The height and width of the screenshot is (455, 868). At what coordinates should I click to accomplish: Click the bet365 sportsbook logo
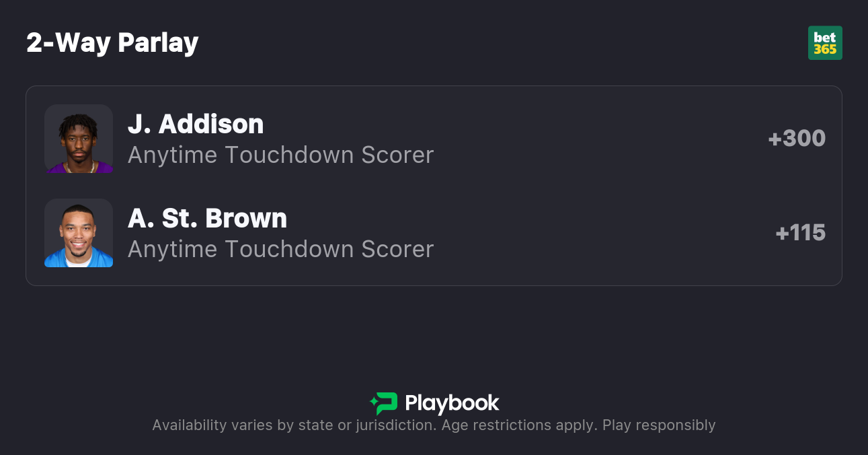pyautogui.click(x=825, y=43)
